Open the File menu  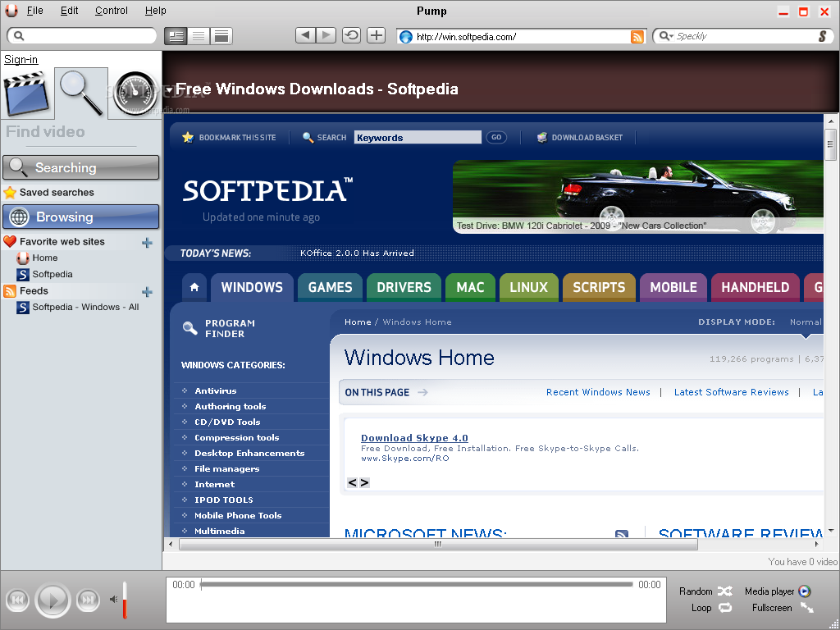pos(34,10)
